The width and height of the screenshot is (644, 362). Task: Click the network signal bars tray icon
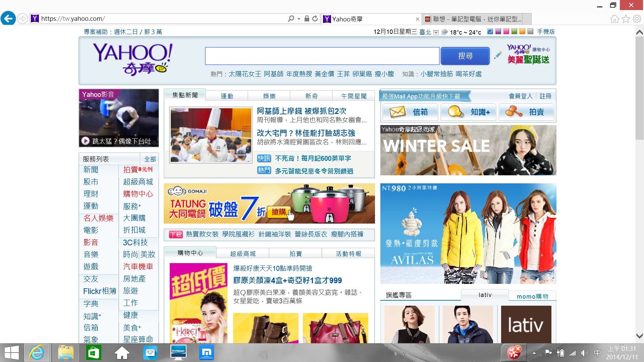pyautogui.click(x=573, y=353)
